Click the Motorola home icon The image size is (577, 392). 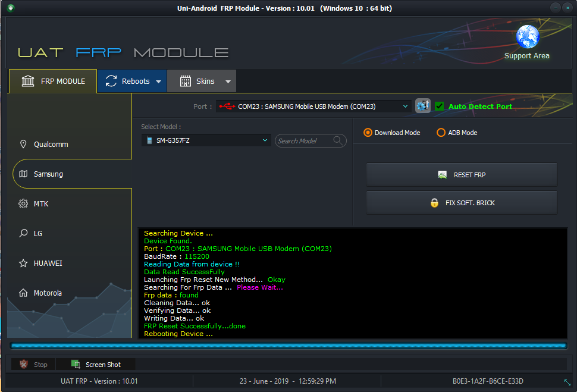23,293
